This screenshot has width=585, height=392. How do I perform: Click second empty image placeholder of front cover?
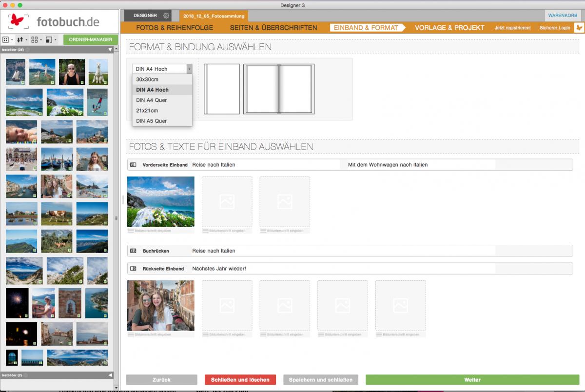tap(227, 201)
